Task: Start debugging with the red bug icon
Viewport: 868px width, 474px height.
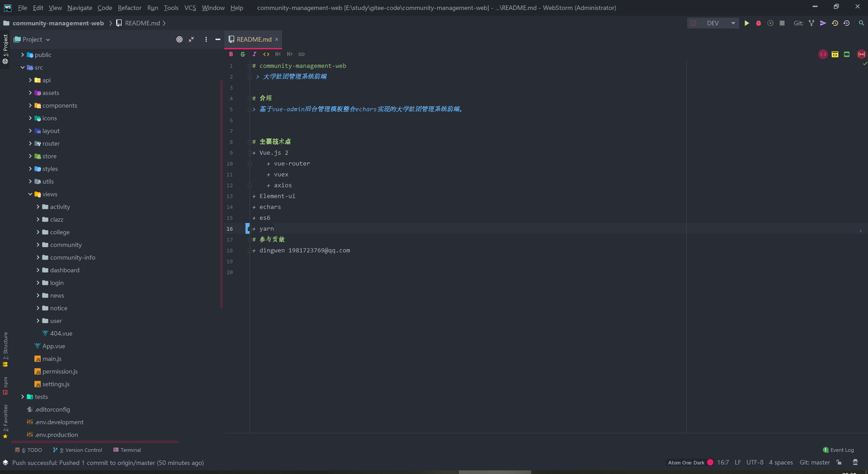Action: pyautogui.click(x=759, y=23)
